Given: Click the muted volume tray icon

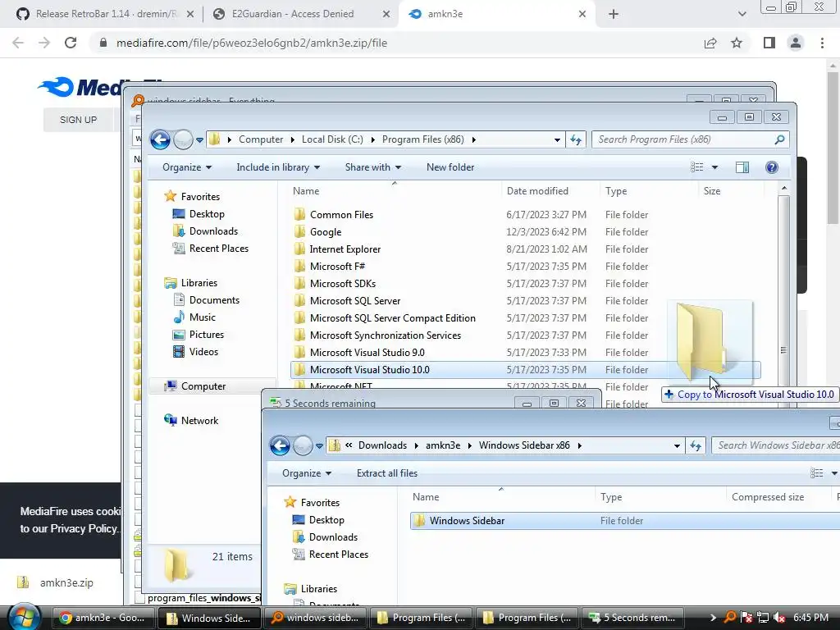Looking at the screenshot, I should point(779,618).
